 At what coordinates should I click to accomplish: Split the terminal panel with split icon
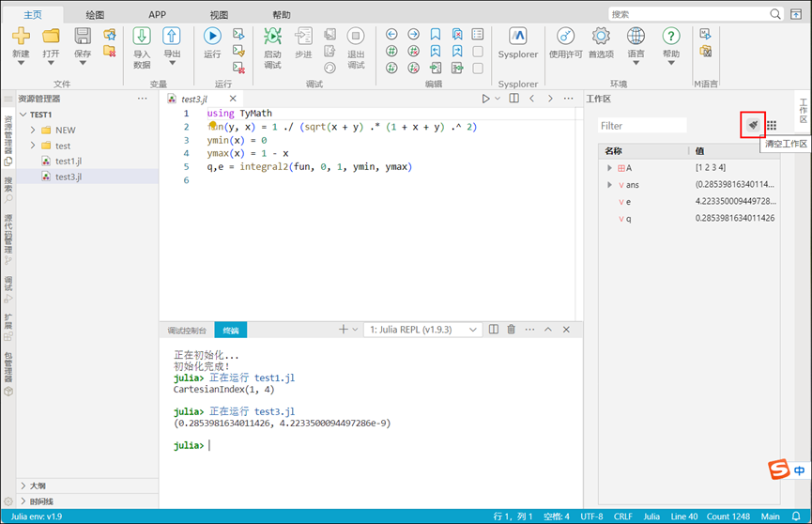pos(494,329)
